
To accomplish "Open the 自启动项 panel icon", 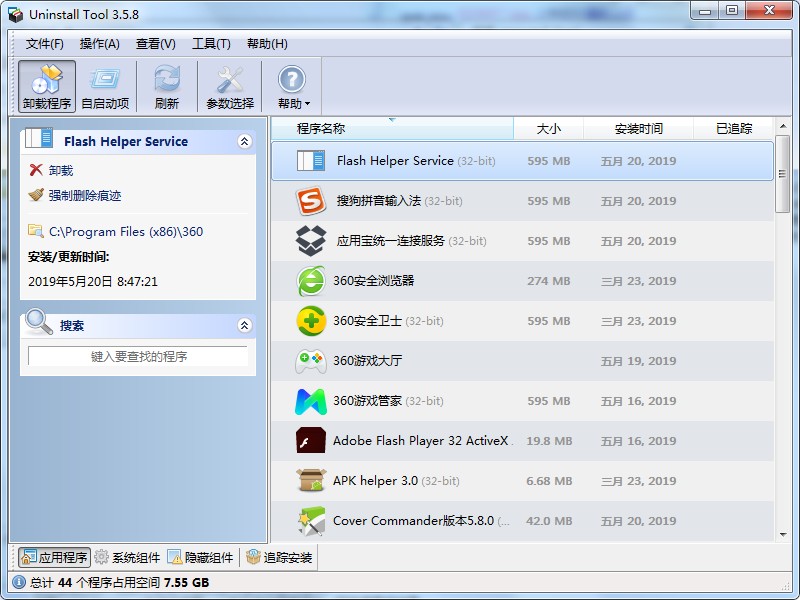I will coord(104,85).
